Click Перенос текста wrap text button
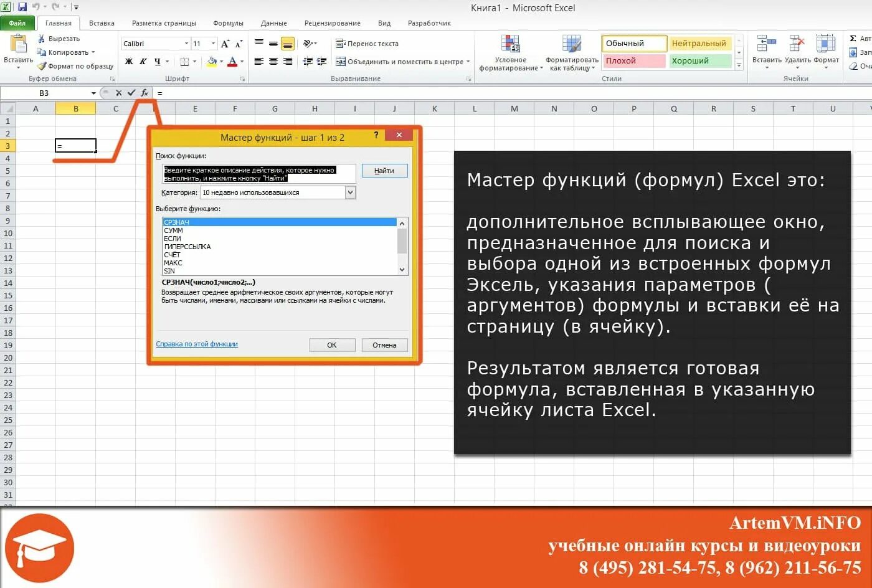The height and width of the screenshot is (588, 872). [x=367, y=44]
